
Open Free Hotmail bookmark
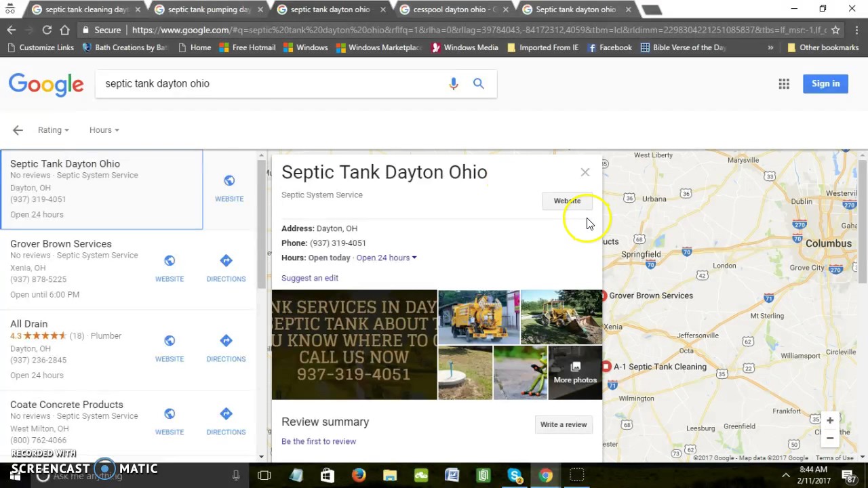[247, 47]
